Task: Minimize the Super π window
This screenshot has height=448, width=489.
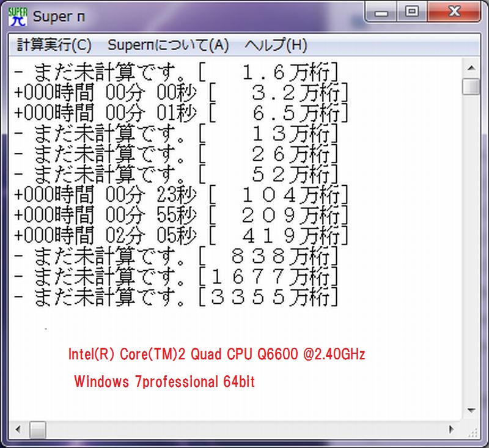Action: coord(381,12)
